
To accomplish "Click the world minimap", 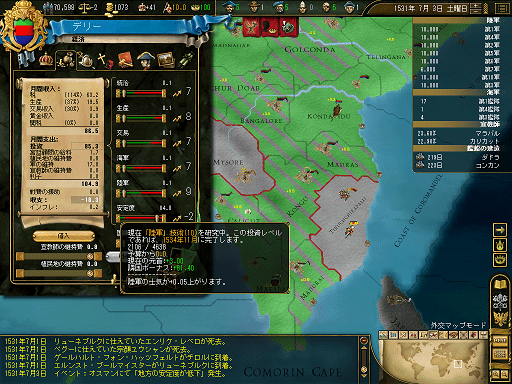I will point(433,362).
